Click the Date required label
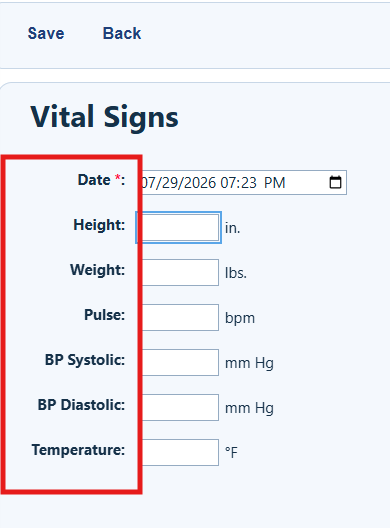The height and width of the screenshot is (528, 390). (x=101, y=180)
